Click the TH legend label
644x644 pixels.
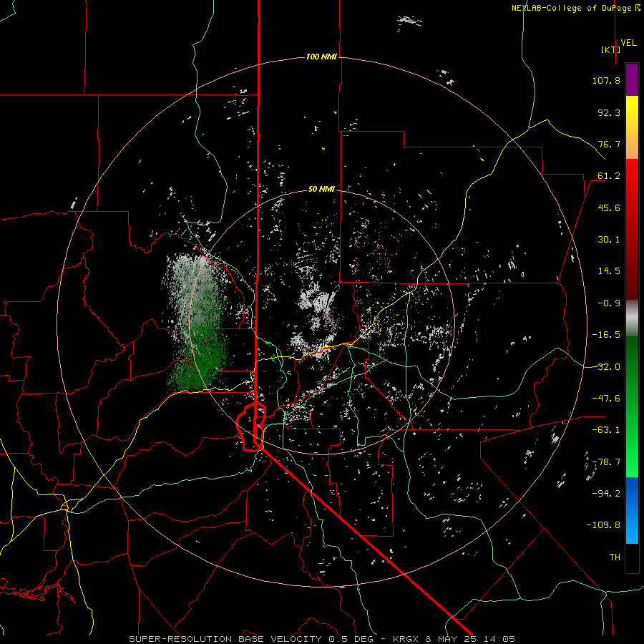coord(615,557)
